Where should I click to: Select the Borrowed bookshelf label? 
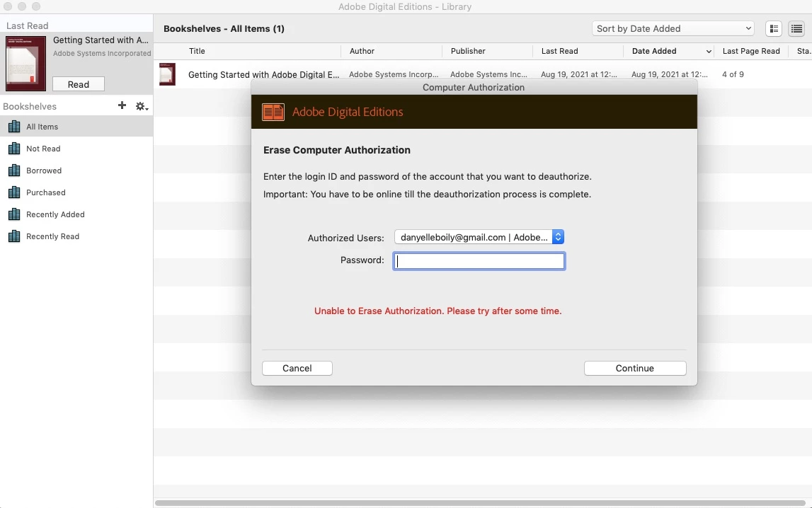pos(44,171)
